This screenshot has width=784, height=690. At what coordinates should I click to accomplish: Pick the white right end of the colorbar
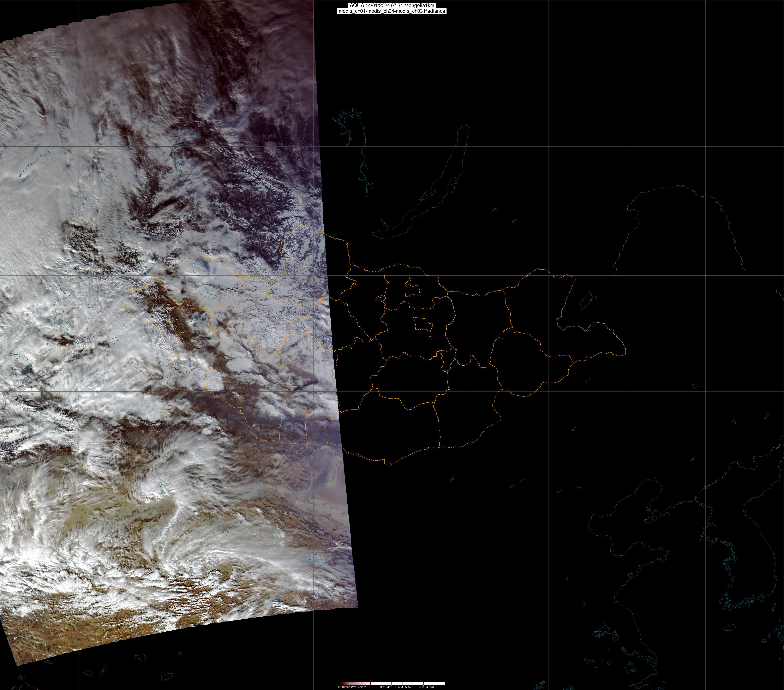coord(441,683)
